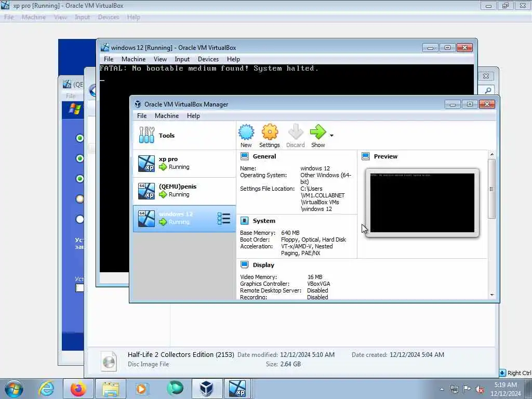Click the details panel scrollbar thumb
The height and width of the screenshot is (399, 532).
tap(491, 189)
